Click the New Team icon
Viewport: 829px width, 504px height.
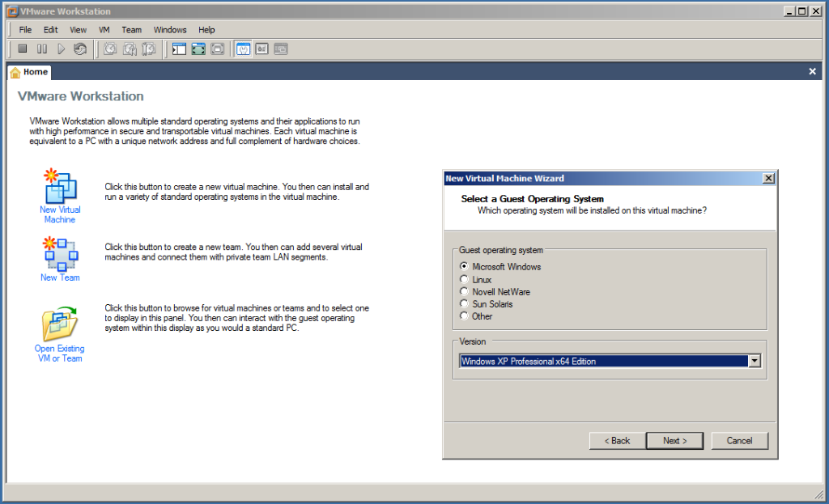(60, 254)
